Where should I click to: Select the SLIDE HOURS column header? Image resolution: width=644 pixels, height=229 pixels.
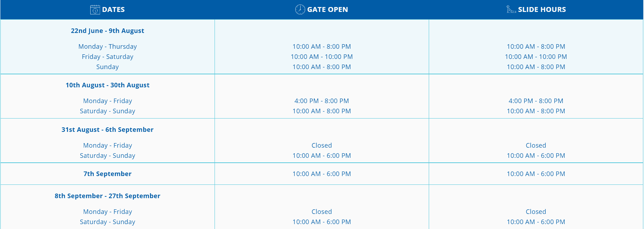point(536,9)
